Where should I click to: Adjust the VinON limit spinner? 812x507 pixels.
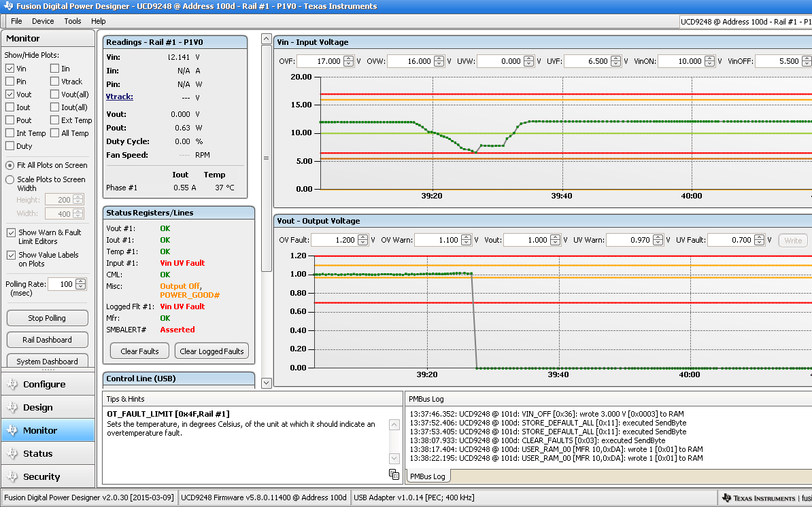(709, 61)
